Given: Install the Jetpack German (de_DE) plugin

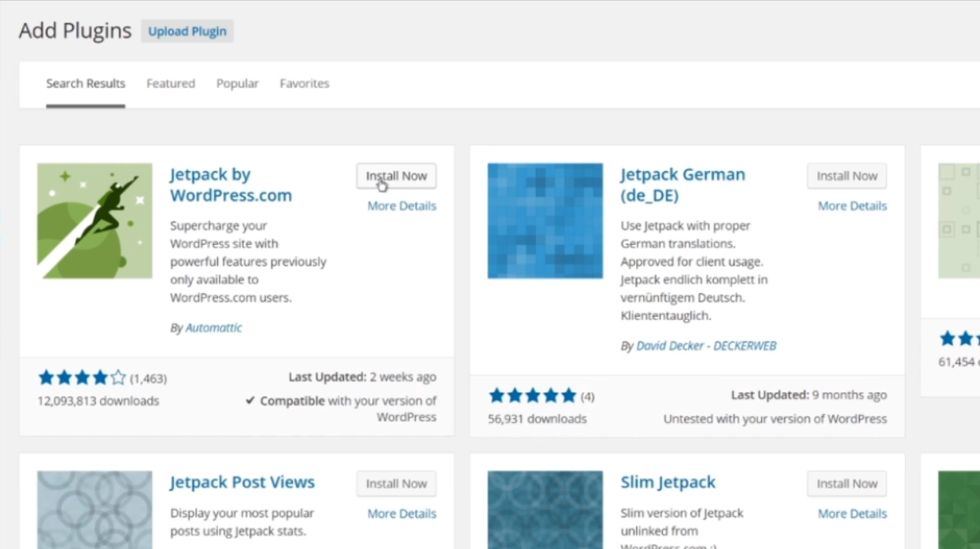Looking at the screenshot, I should [x=847, y=176].
